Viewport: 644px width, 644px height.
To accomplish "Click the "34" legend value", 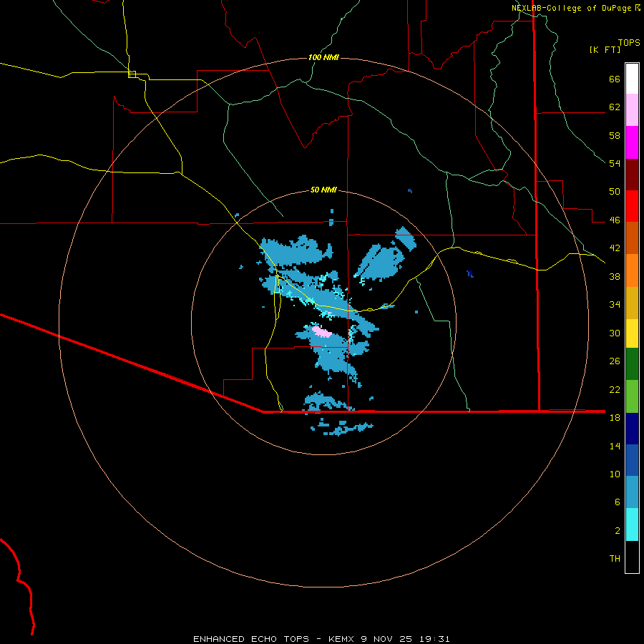I will coord(615,305).
